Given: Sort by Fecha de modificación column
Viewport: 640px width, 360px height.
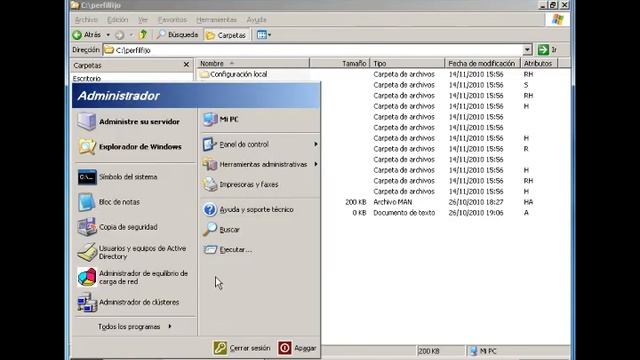Looking at the screenshot, I should click(482, 63).
